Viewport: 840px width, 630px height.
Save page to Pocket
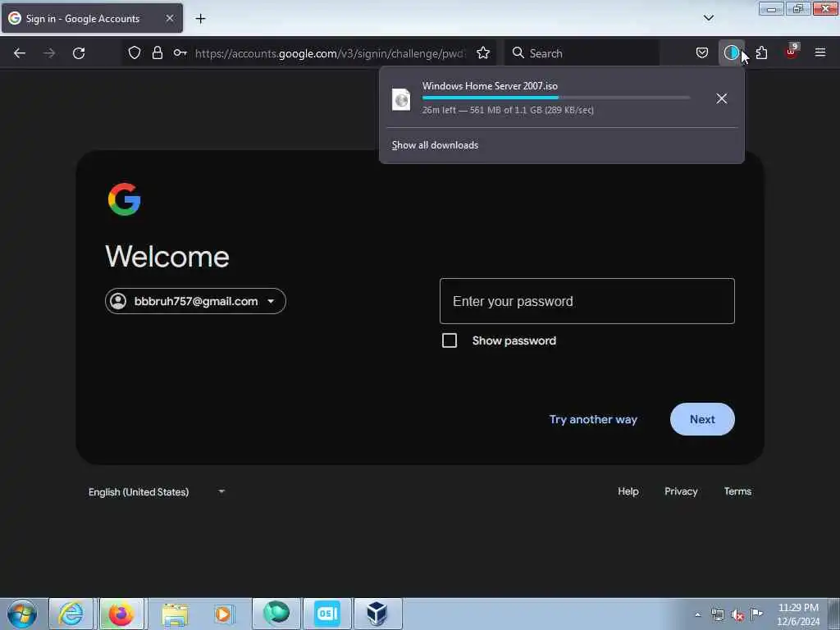click(x=702, y=52)
